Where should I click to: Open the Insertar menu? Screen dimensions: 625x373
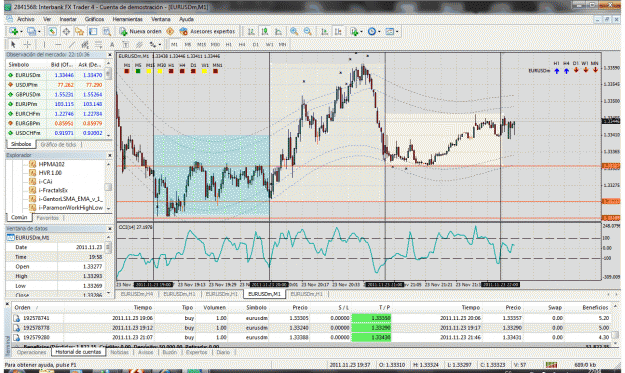[68, 19]
